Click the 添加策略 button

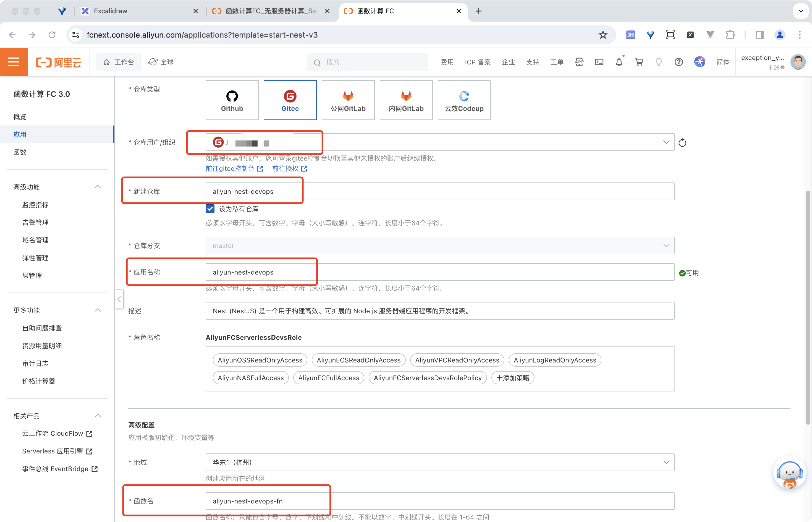coord(512,378)
